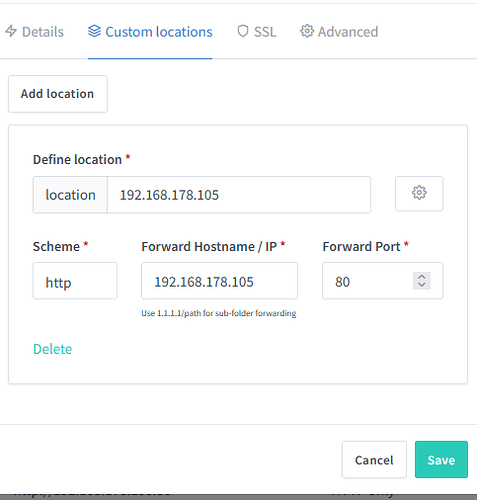
Task: Click the 'Define location' label
Action: [x=77, y=159]
